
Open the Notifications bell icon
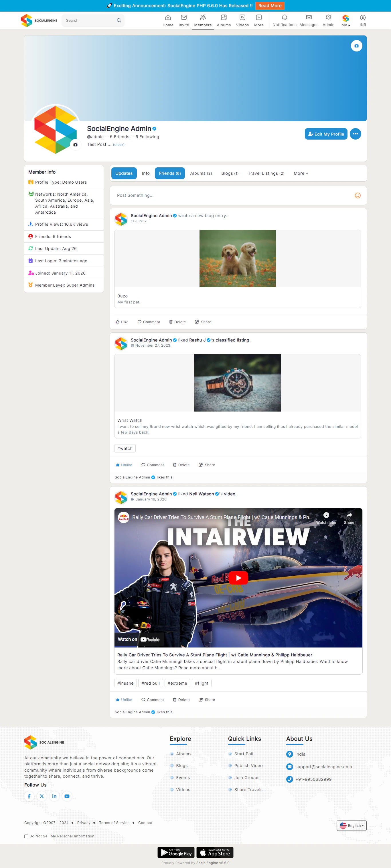pyautogui.click(x=285, y=21)
